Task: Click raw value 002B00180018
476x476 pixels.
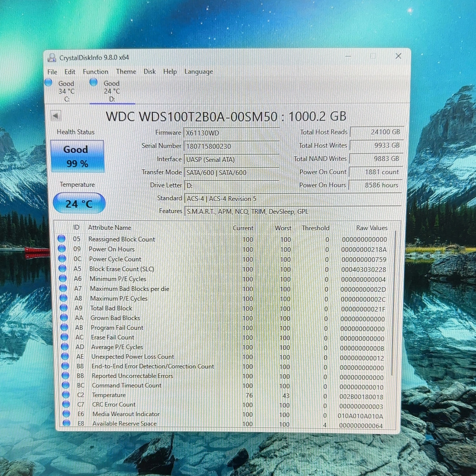Action: click(361, 397)
